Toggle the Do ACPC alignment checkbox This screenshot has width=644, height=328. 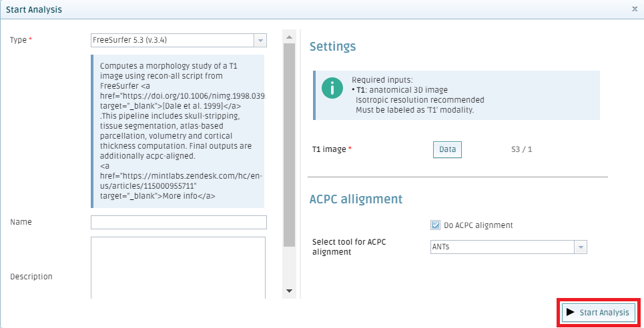click(435, 225)
